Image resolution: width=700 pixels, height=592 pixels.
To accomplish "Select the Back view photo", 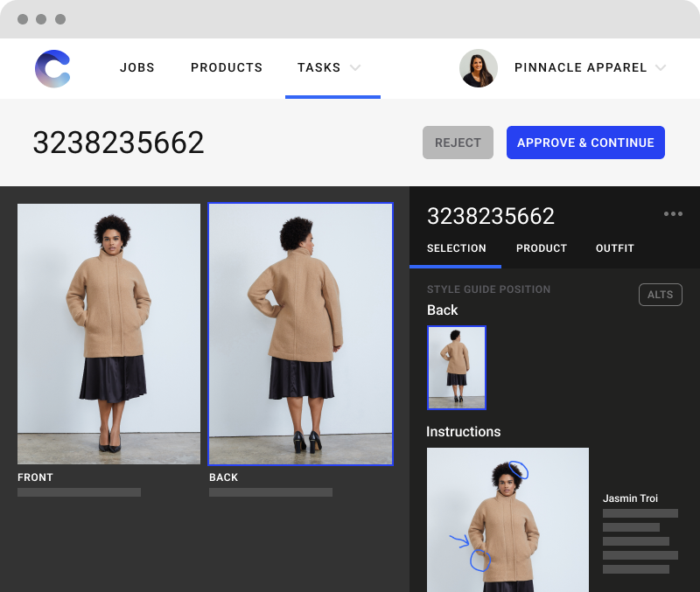I will 300,333.
